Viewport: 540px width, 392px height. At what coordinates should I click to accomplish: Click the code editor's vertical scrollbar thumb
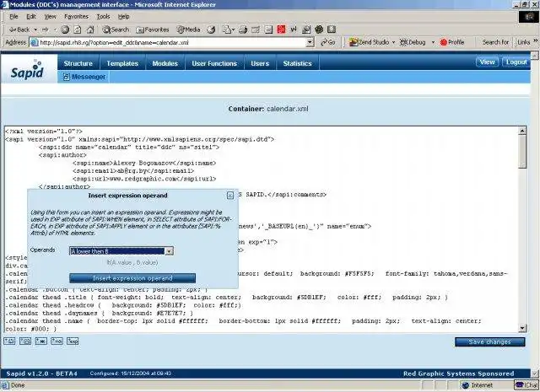522,152
